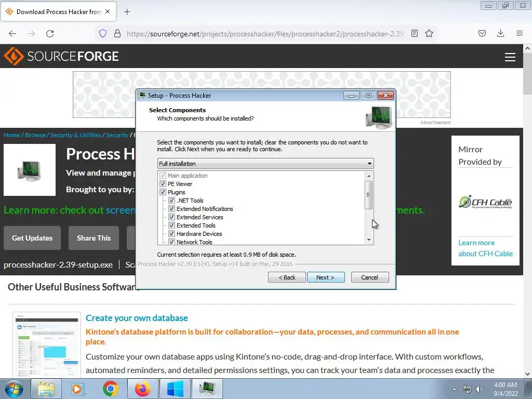Click Next in Setup dialog
The height and width of the screenshot is (399, 532).
point(326,277)
